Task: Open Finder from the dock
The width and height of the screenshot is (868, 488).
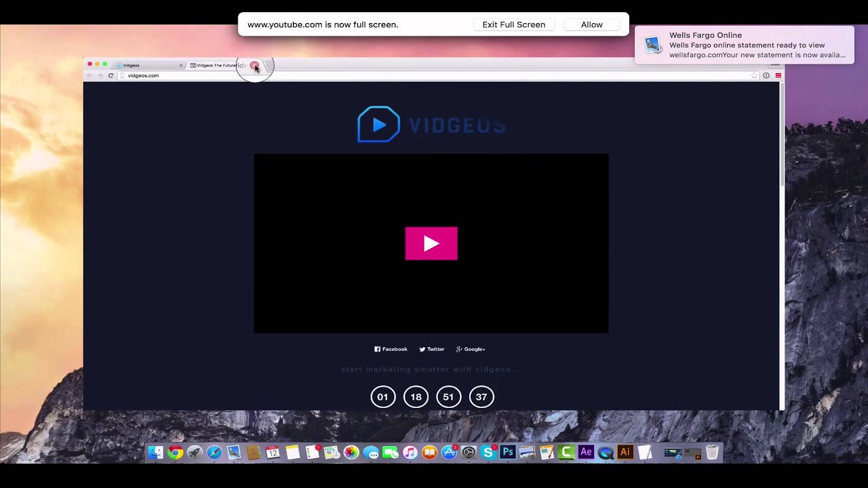Action: [156, 453]
